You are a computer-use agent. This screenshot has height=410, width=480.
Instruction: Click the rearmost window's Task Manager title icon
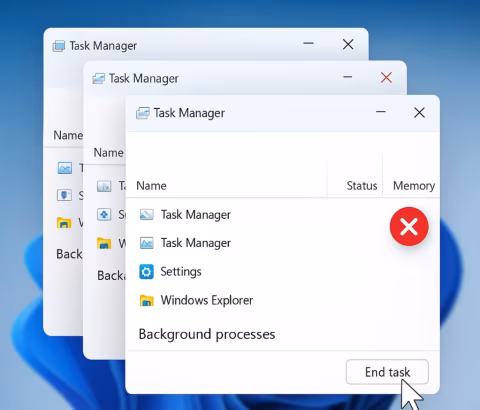pyautogui.click(x=59, y=46)
